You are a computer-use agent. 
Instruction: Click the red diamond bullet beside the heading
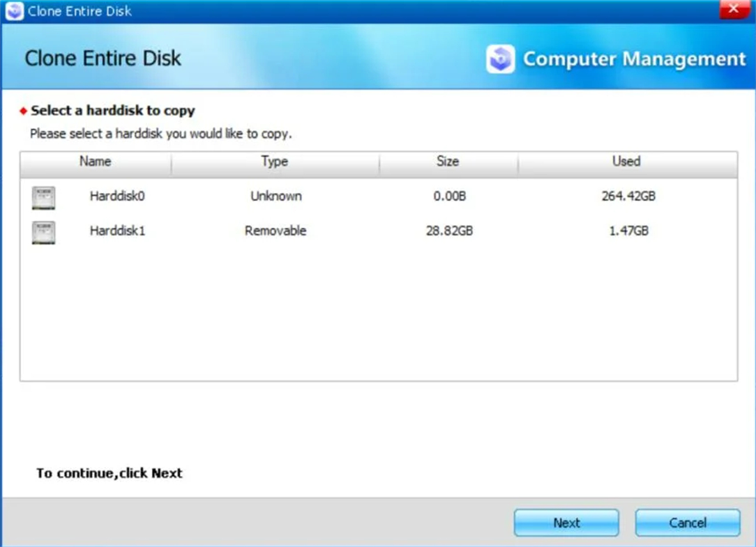click(24, 111)
